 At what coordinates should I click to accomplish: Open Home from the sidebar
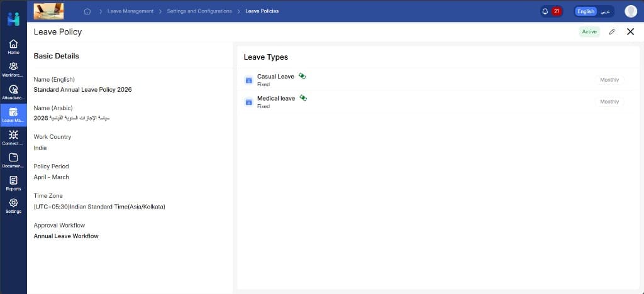(x=13, y=46)
